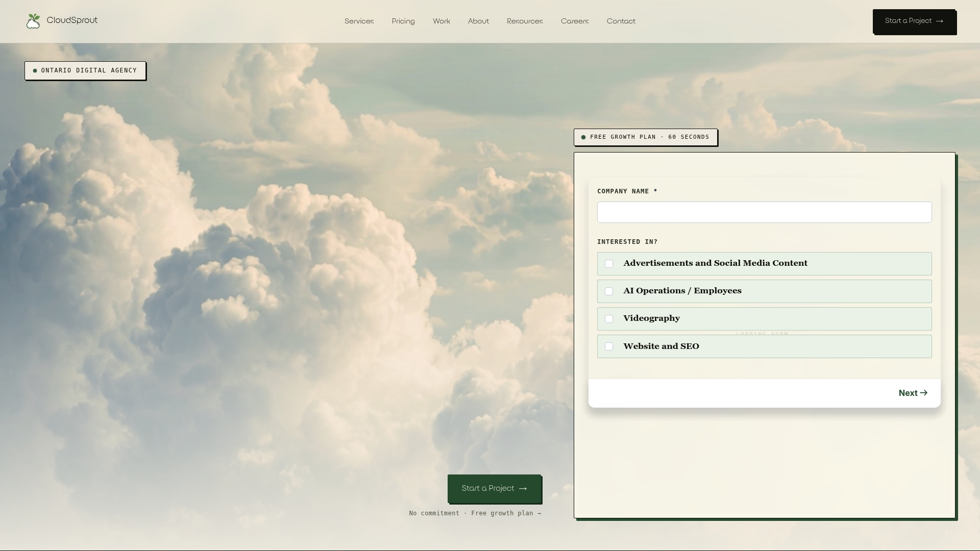Click the Free Growth Plan 60 Seconds badge
Viewport: 980px width, 551px height.
[646, 137]
